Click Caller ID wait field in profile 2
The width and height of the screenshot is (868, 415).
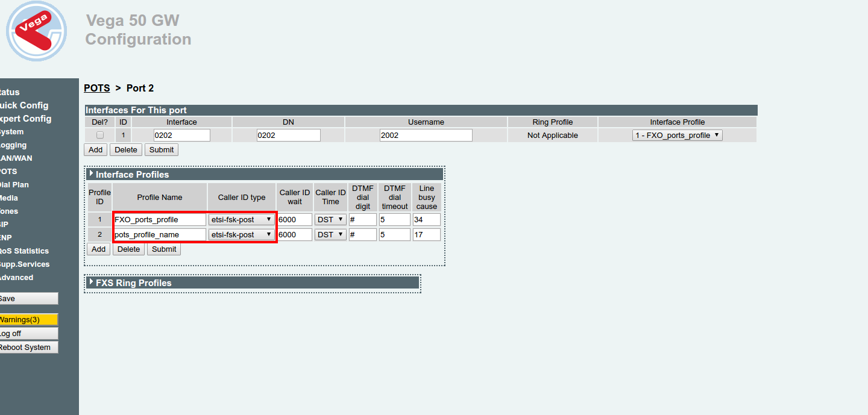click(x=295, y=234)
